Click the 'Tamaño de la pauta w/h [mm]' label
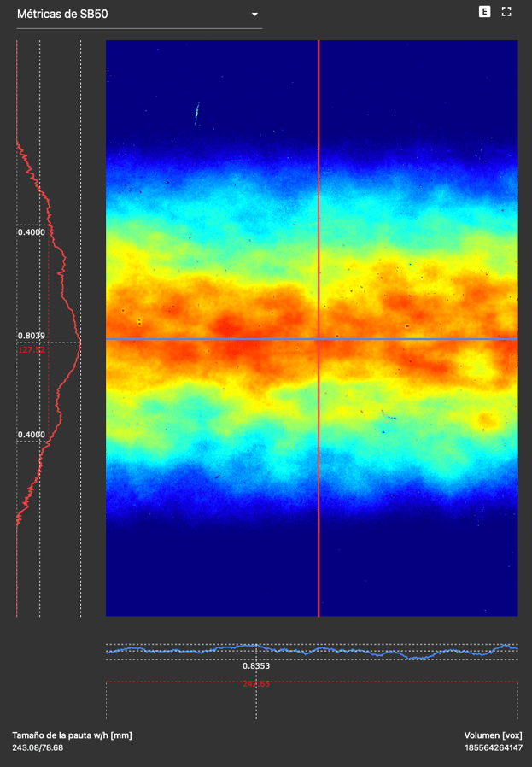Viewport: 532px width, 767px height. pos(72,735)
